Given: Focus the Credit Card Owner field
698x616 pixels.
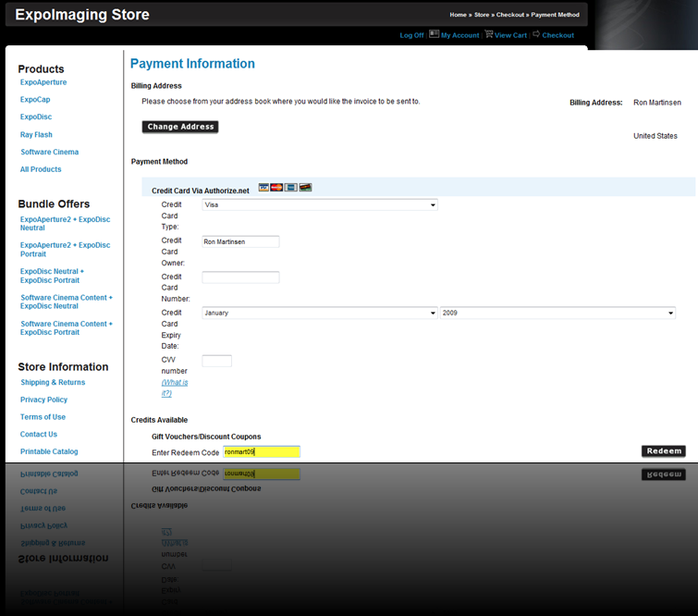Looking at the screenshot, I should [240, 241].
